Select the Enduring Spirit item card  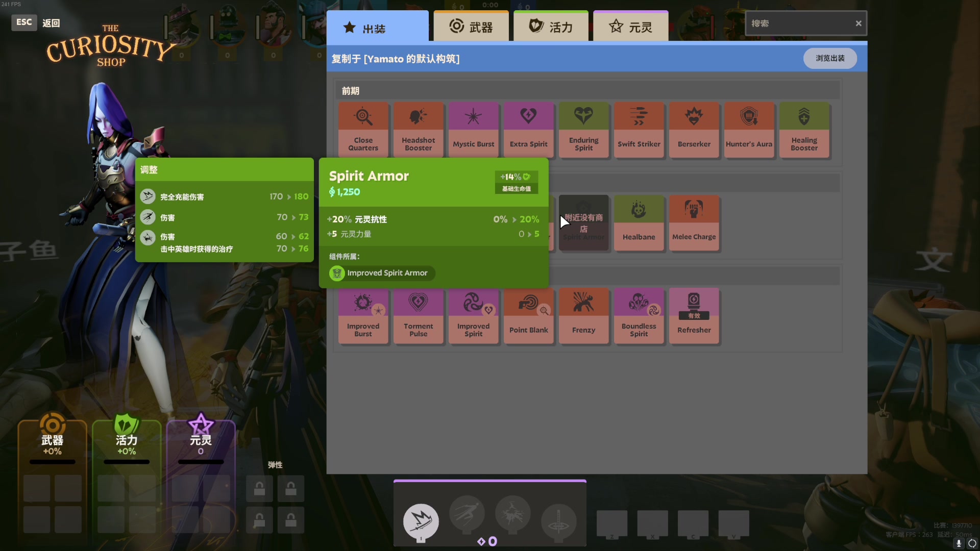584,130
